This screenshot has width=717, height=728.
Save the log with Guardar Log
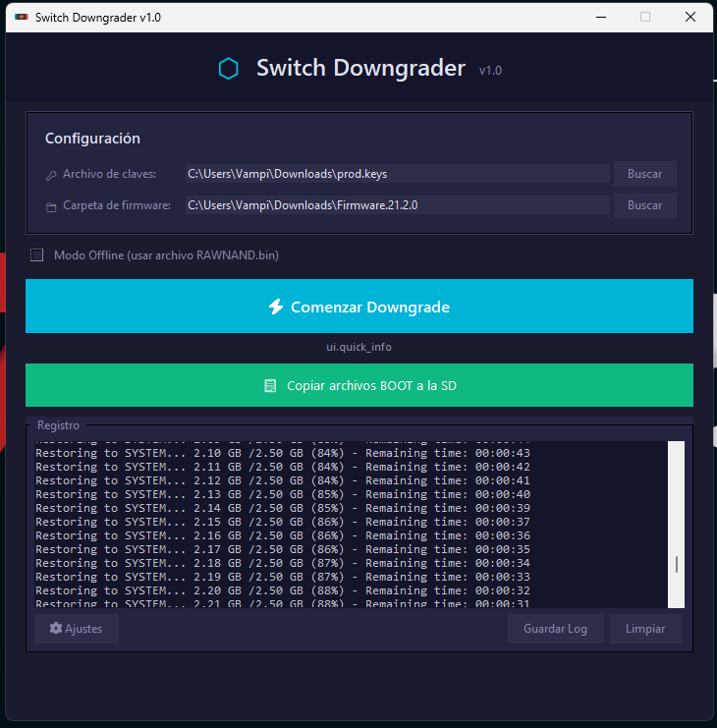(x=556, y=629)
